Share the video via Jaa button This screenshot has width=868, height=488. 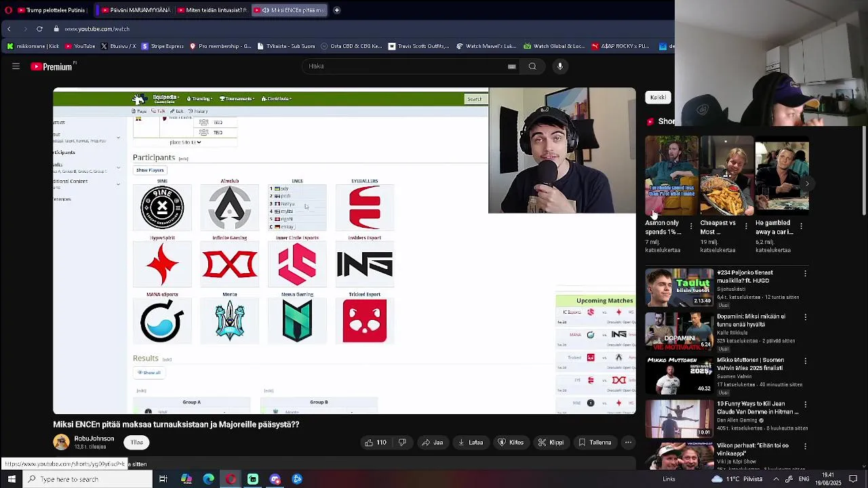(x=432, y=443)
